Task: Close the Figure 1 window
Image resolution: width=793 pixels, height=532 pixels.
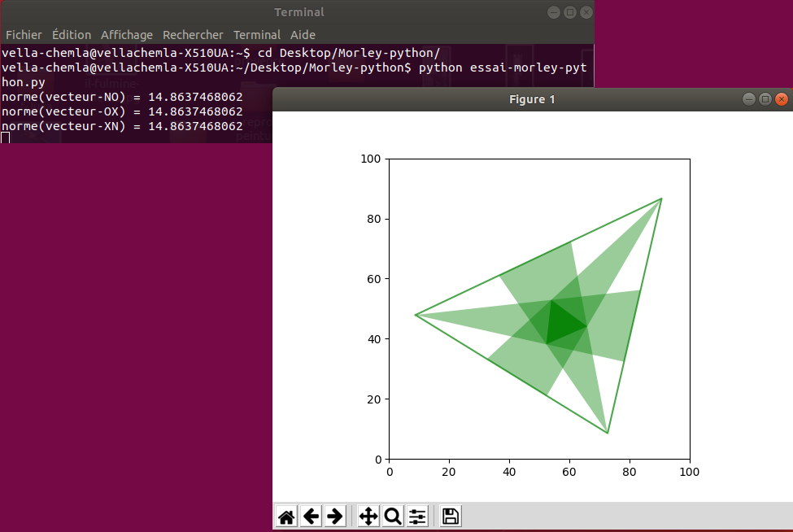Action: point(782,99)
